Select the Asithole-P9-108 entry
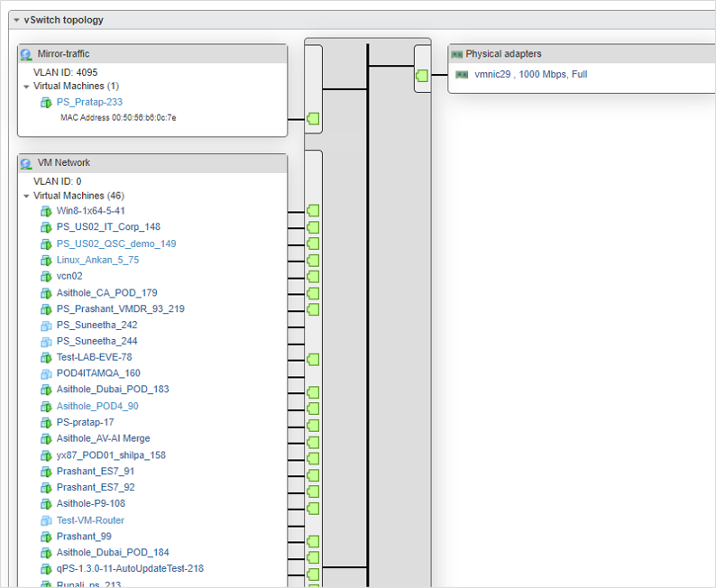Screen dimensions: 716x588 click(91, 503)
